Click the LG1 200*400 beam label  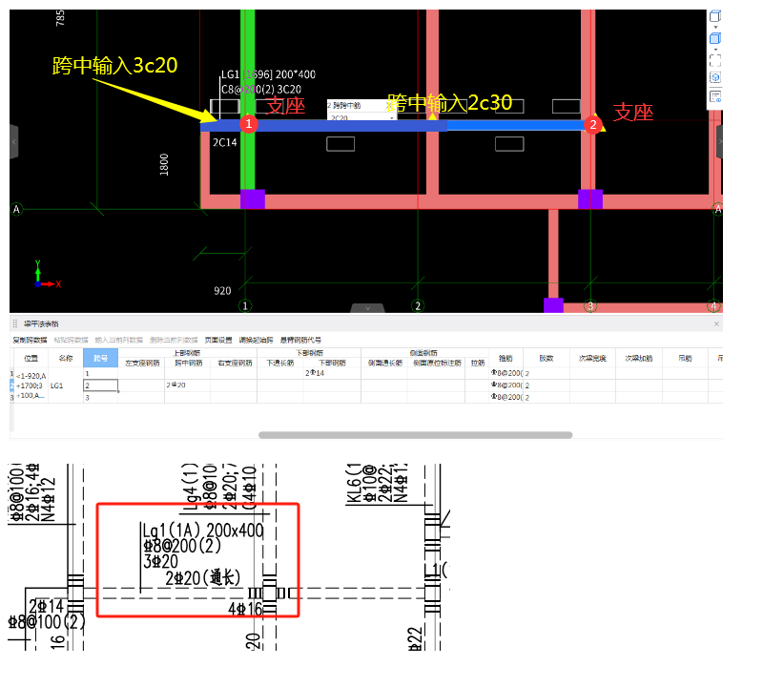pos(269,74)
